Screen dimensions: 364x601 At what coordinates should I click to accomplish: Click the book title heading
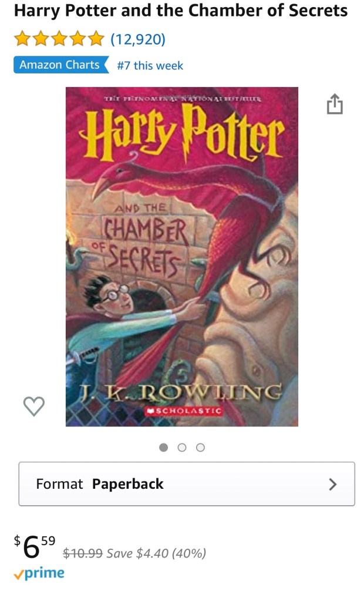(x=181, y=11)
